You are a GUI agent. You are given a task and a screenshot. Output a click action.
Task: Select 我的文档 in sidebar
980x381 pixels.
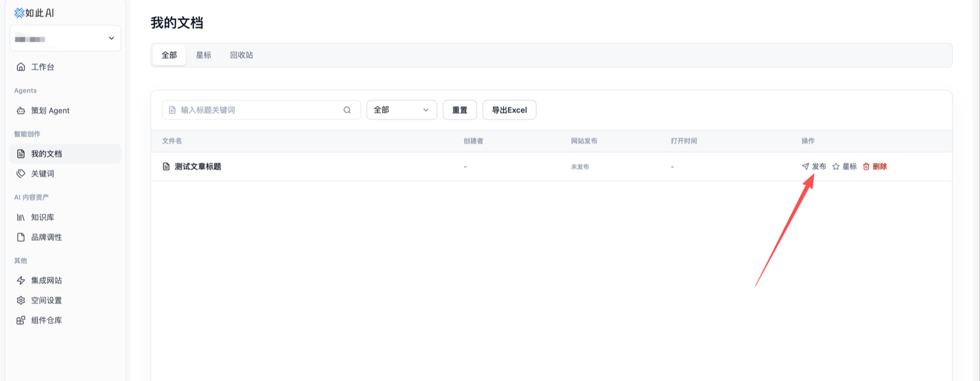[x=66, y=154]
